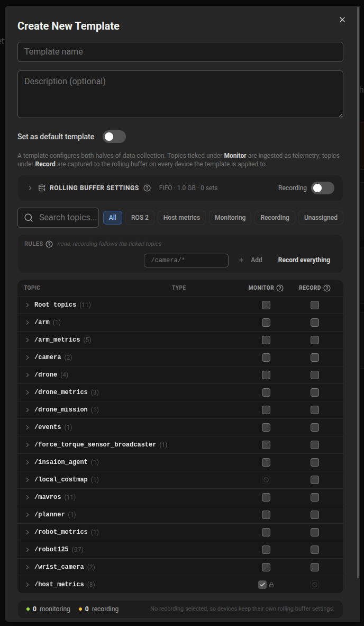Check Record for Root topics
364x626 pixels.
(315, 305)
